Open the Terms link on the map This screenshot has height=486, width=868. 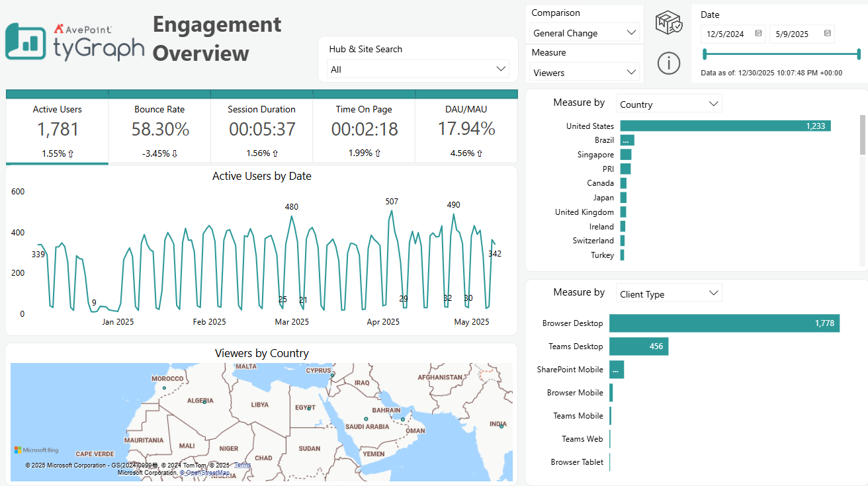pyautogui.click(x=242, y=465)
